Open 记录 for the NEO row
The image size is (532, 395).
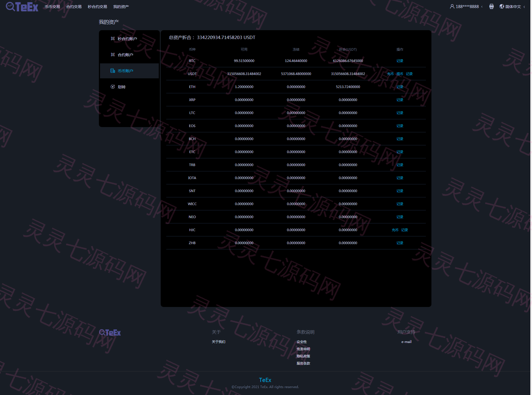(400, 217)
